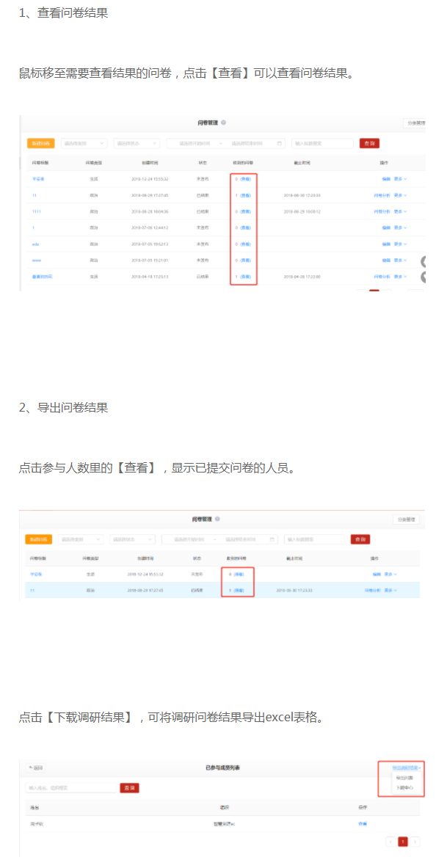Click the name search input in member list
The image size is (447, 868).
pos(71,788)
